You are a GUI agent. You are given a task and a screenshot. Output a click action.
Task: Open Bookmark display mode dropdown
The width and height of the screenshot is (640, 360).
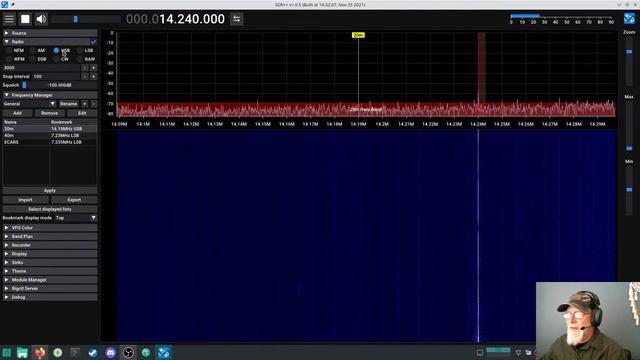tap(76, 218)
